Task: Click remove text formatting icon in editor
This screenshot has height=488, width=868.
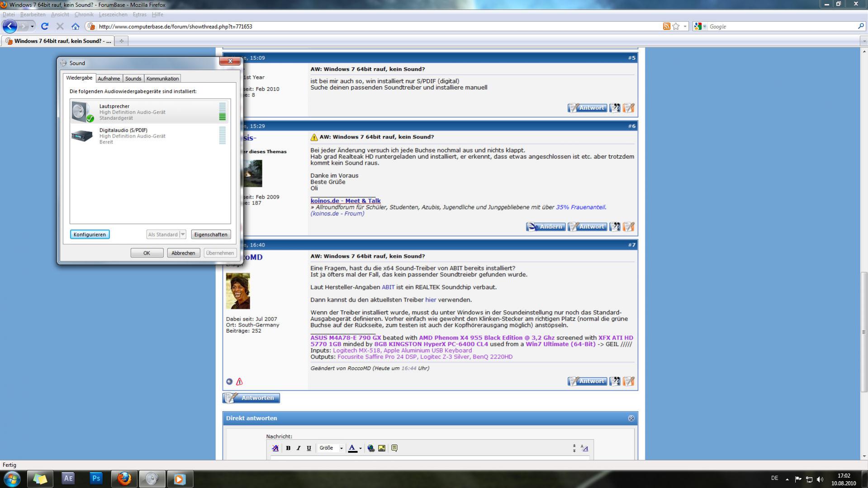Action: [275, 448]
